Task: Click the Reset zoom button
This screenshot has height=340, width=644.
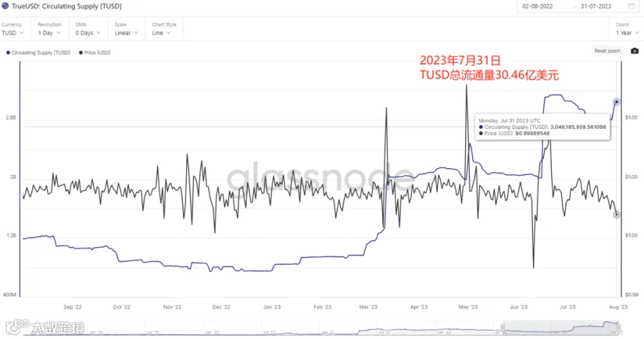Action: 608,51
